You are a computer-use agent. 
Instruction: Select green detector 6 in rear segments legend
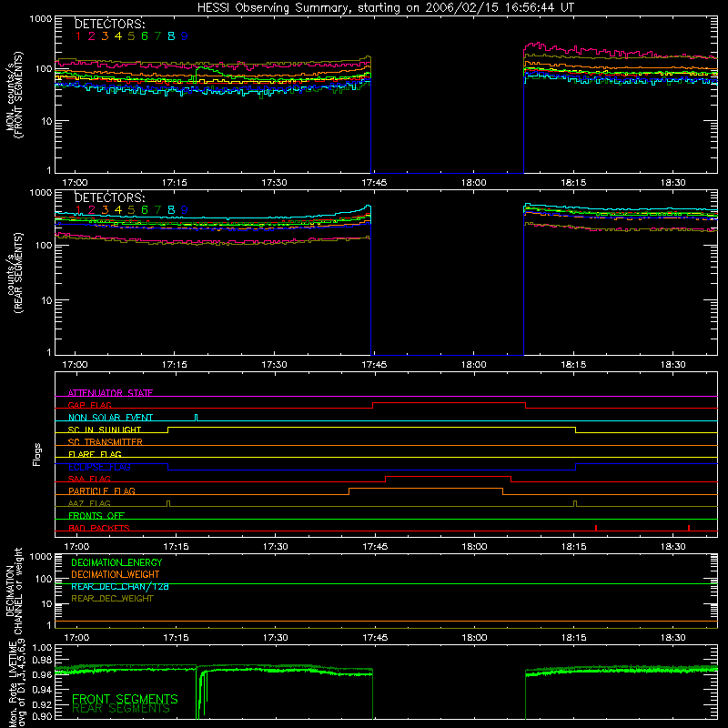click(x=145, y=210)
